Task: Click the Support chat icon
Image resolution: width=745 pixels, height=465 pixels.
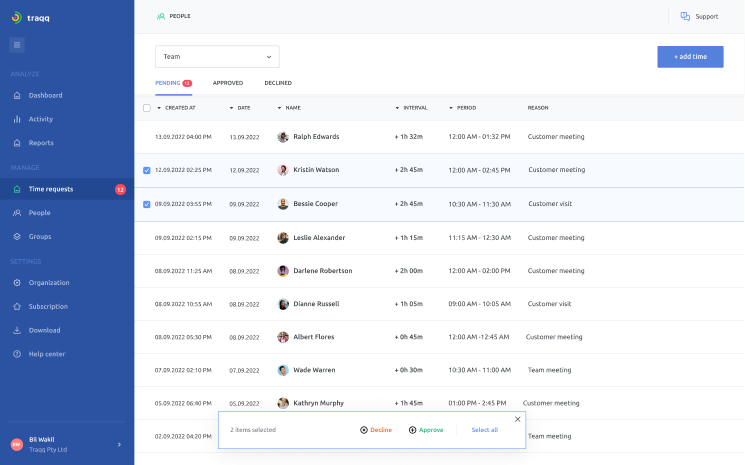Action: 685,16
